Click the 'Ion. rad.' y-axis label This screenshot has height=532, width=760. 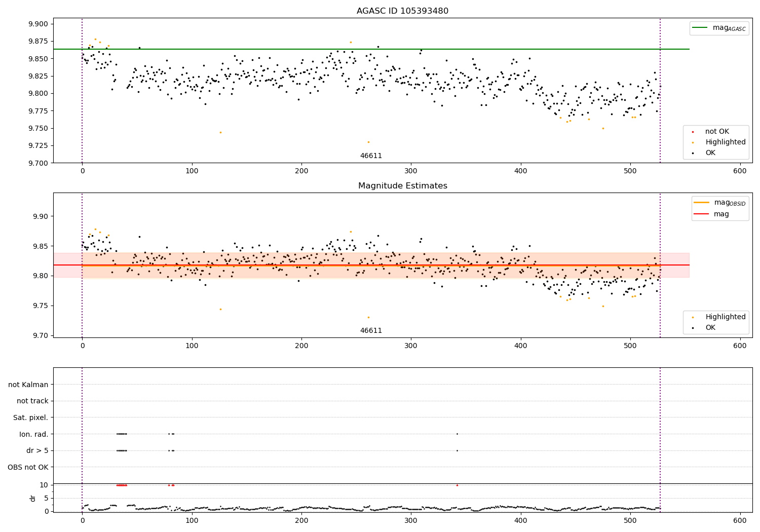point(34,435)
